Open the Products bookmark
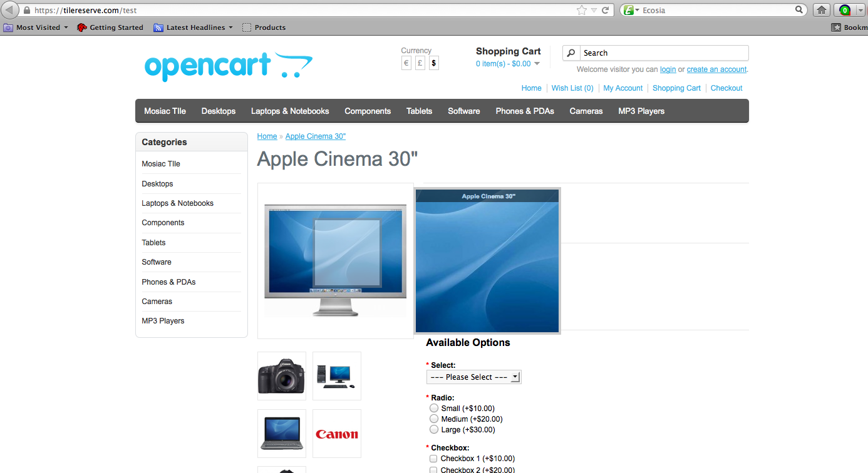The width and height of the screenshot is (868, 473). [264, 28]
